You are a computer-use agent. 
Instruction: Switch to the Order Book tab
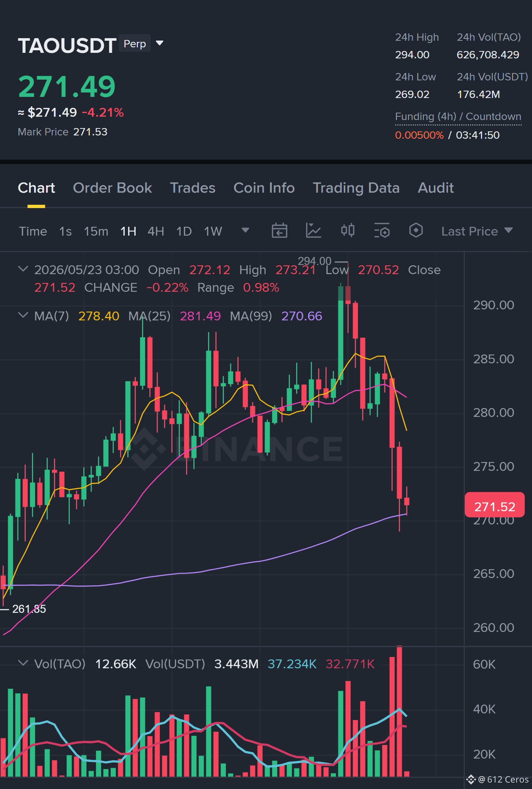(112, 188)
